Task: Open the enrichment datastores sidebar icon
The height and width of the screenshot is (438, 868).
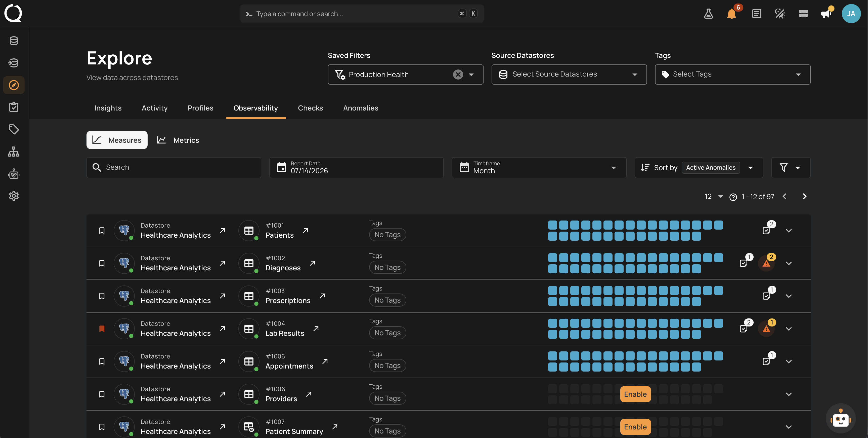Action: [x=14, y=63]
